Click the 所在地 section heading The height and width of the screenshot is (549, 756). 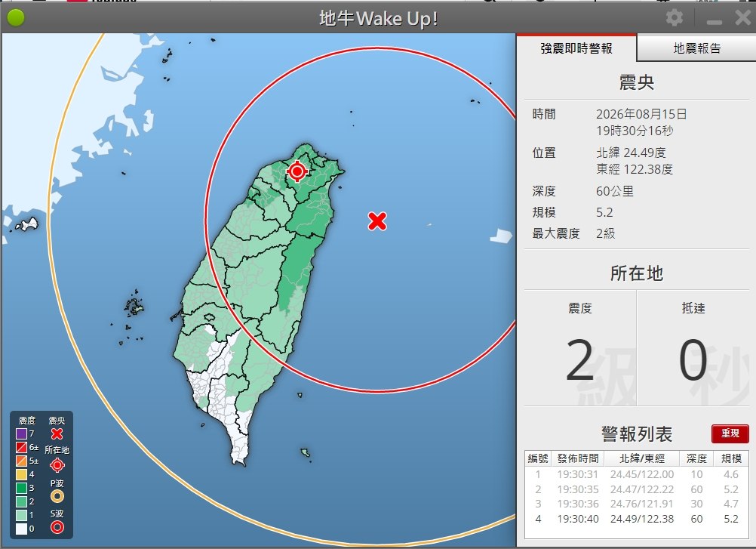pyautogui.click(x=637, y=273)
